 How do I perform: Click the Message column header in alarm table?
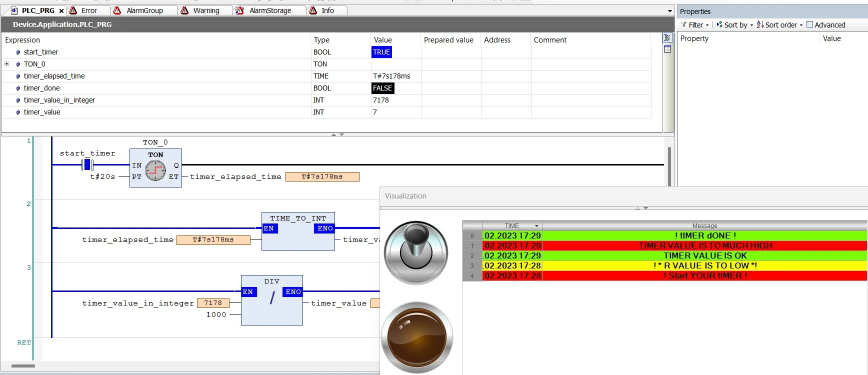pos(704,226)
